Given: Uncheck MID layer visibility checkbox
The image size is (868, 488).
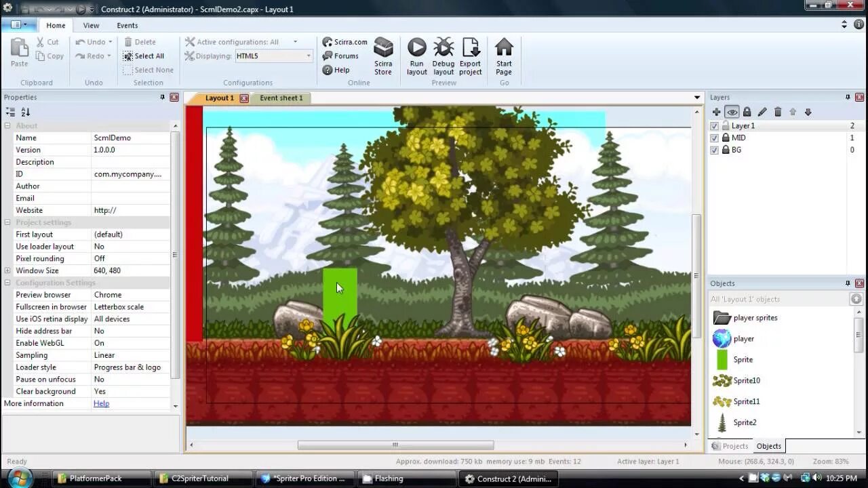Looking at the screenshot, I should [714, 138].
